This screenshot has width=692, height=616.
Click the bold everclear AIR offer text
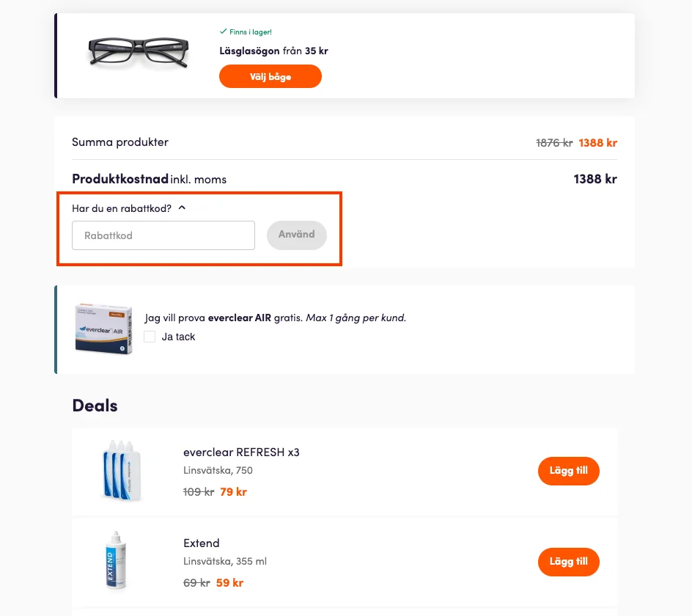240,318
